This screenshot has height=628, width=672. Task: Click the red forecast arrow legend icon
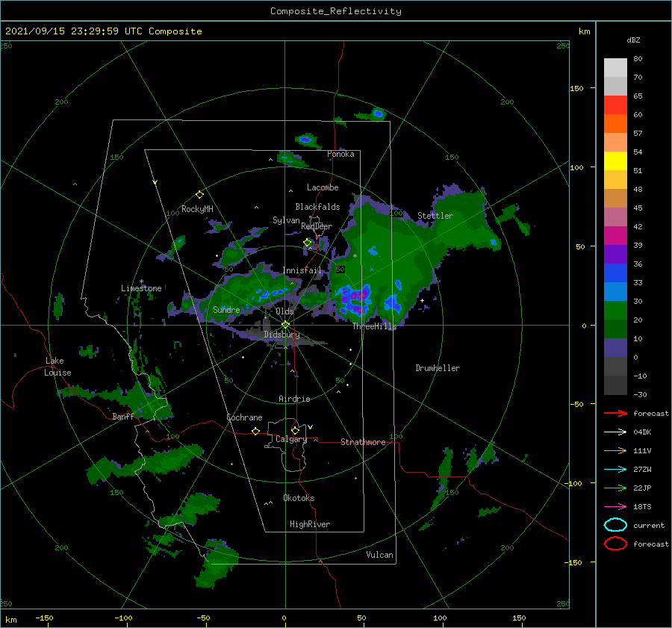click(615, 413)
